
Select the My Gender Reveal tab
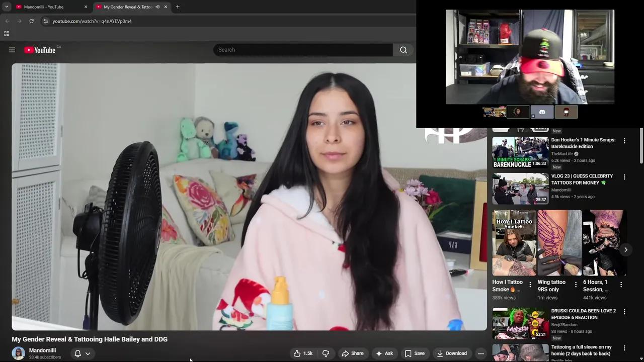[x=128, y=7]
